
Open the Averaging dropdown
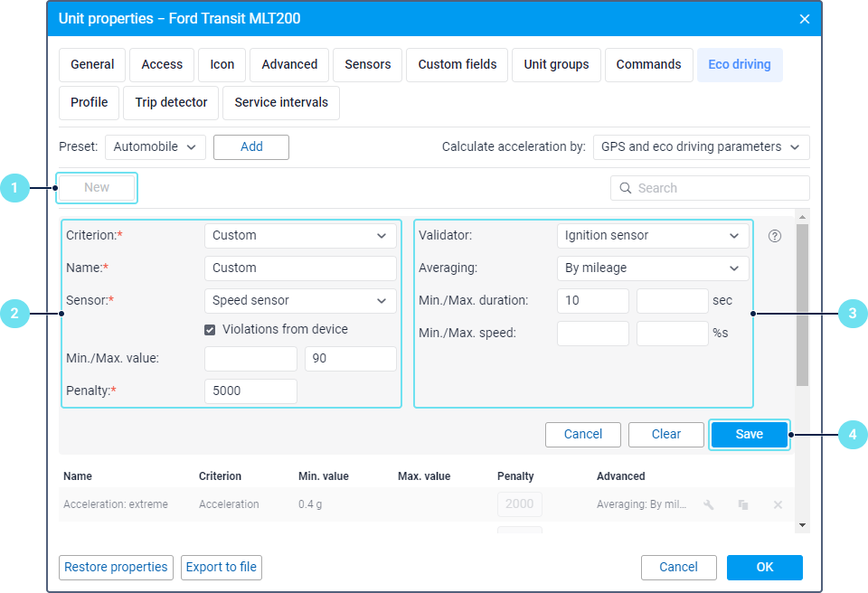pyautogui.click(x=653, y=268)
